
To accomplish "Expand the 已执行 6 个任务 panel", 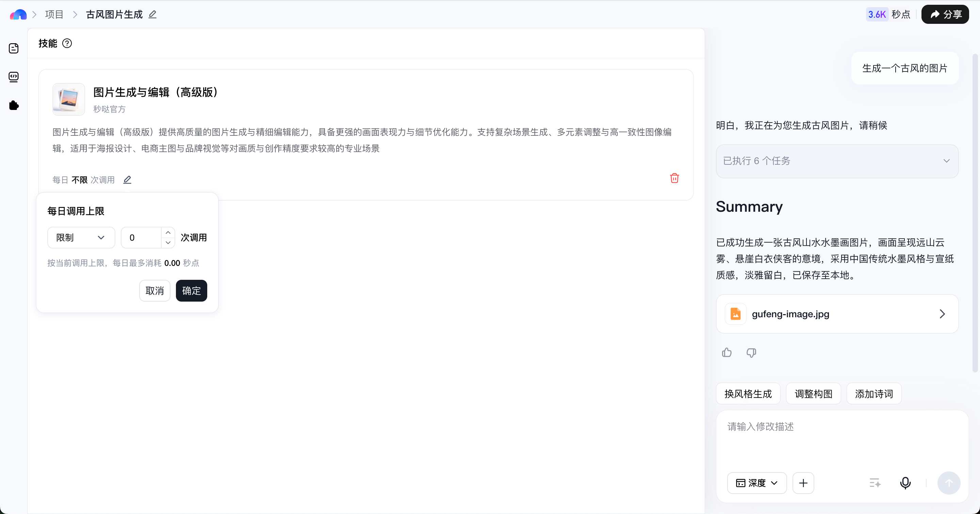I will (837, 161).
